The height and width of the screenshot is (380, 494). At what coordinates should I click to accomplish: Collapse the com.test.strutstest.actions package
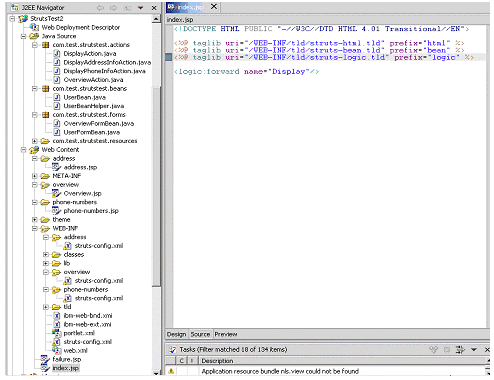tap(34, 45)
